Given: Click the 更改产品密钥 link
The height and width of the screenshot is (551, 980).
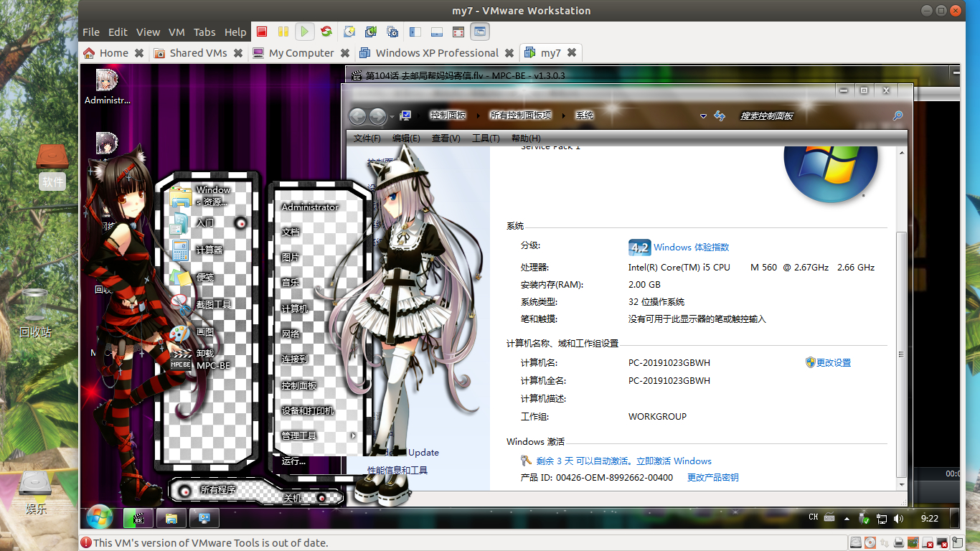Looking at the screenshot, I should pyautogui.click(x=712, y=478).
